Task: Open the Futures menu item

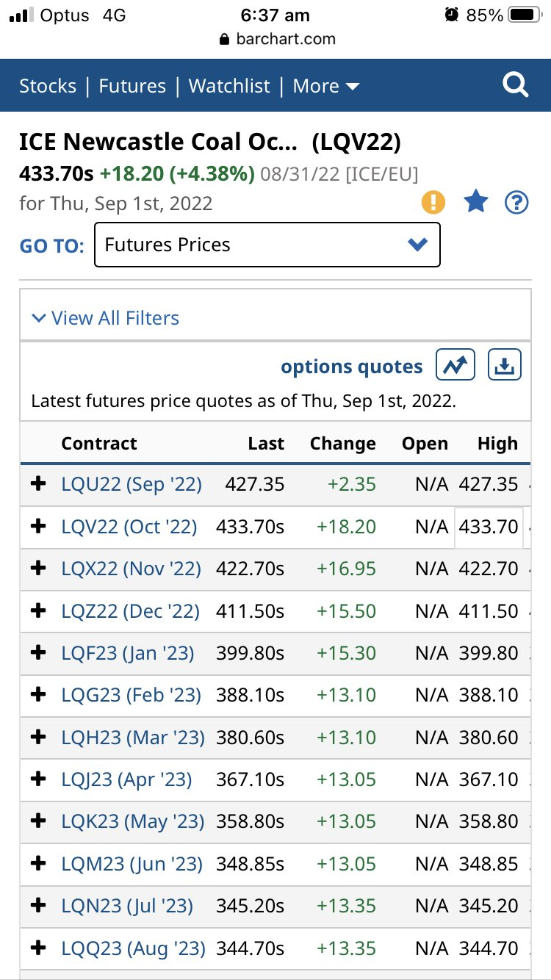Action: pos(132,86)
